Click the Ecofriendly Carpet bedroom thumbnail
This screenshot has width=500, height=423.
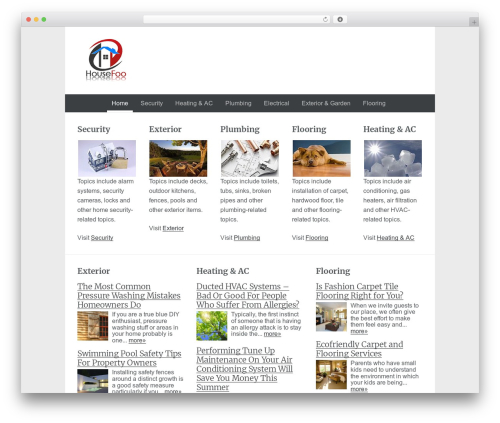click(331, 375)
